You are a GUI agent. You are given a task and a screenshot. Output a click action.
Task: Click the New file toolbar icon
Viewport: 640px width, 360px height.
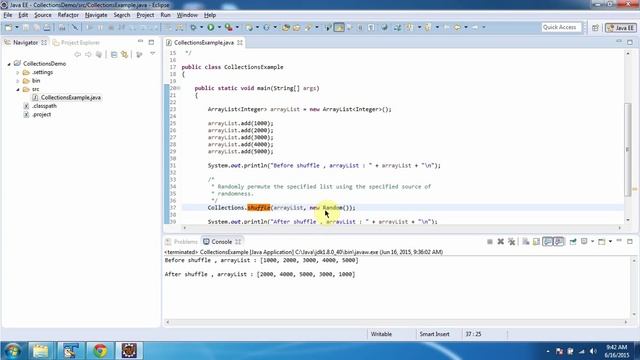(x=9, y=27)
